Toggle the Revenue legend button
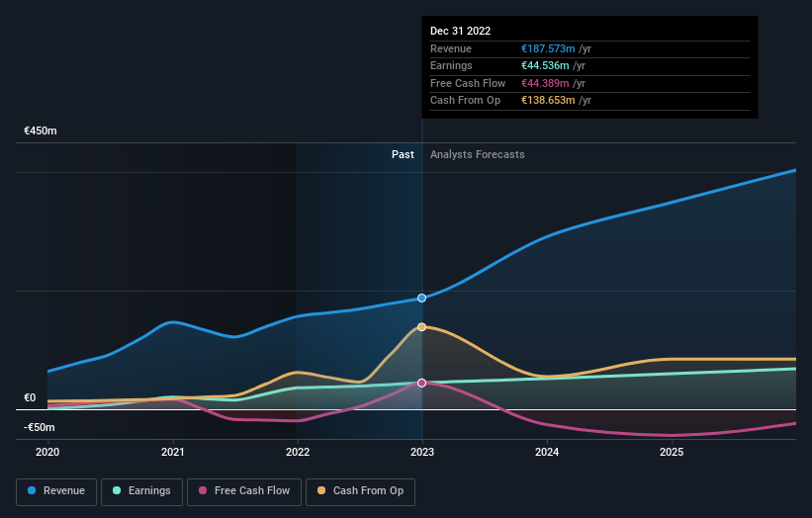 (x=56, y=491)
